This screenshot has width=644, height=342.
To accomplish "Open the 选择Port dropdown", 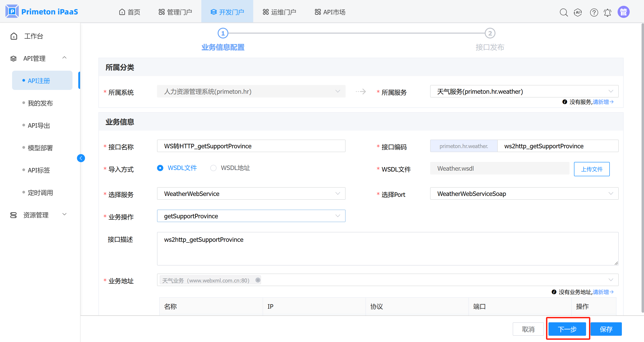I will (x=524, y=194).
